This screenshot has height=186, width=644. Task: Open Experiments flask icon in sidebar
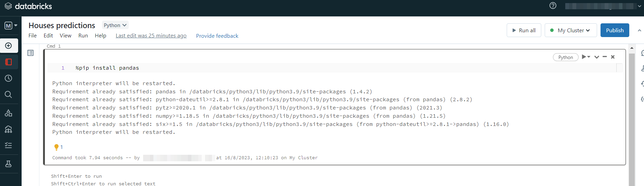(x=9, y=164)
